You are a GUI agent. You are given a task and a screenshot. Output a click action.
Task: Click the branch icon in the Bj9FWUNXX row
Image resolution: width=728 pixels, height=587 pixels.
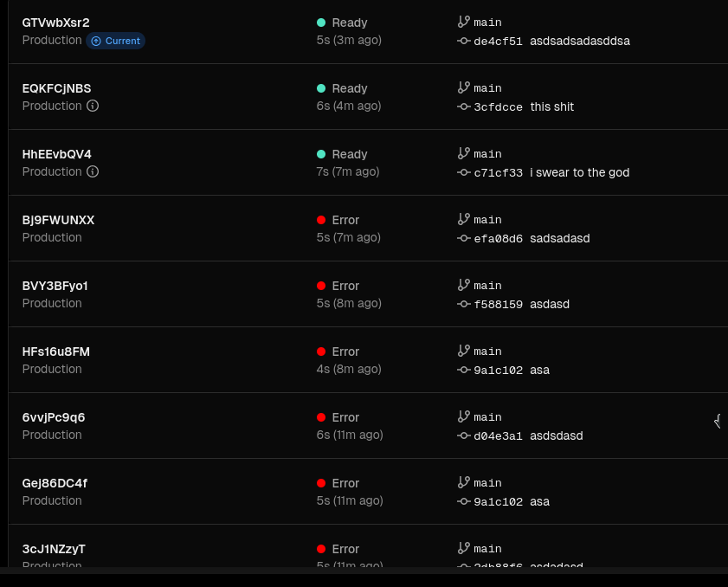pyautogui.click(x=464, y=219)
